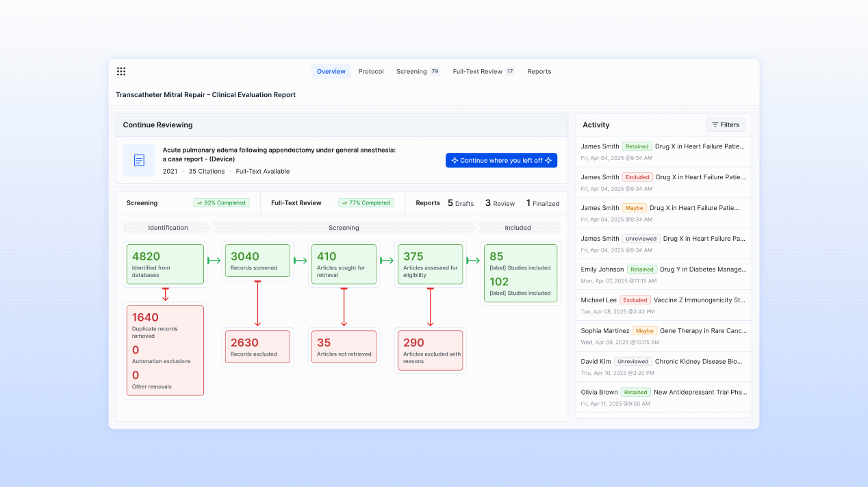Click the Retained tag beside Emily Johnson
Image resolution: width=868 pixels, height=487 pixels.
pyautogui.click(x=641, y=269)
